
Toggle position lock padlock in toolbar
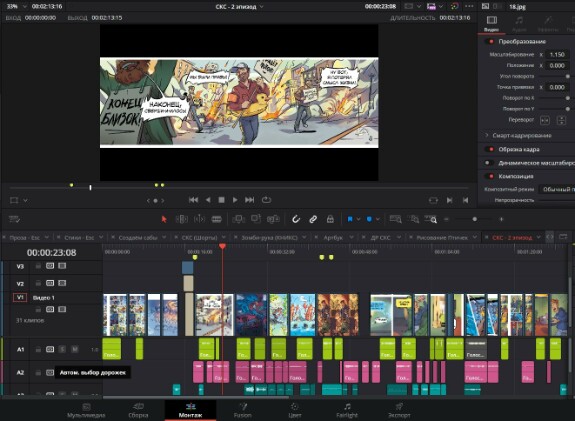tap(330, 219)
